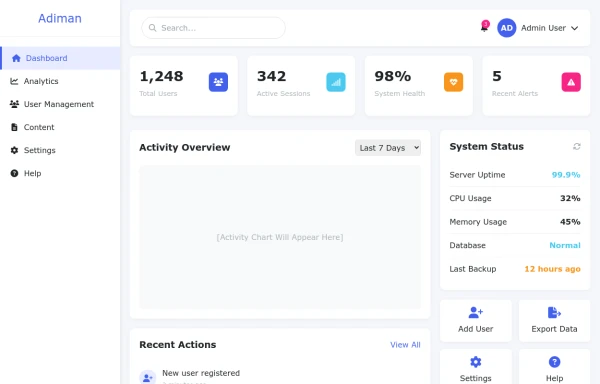Viewport: 600px width, 384px height.
Task: Click the new user registered icon
Action: coord(147,378)
